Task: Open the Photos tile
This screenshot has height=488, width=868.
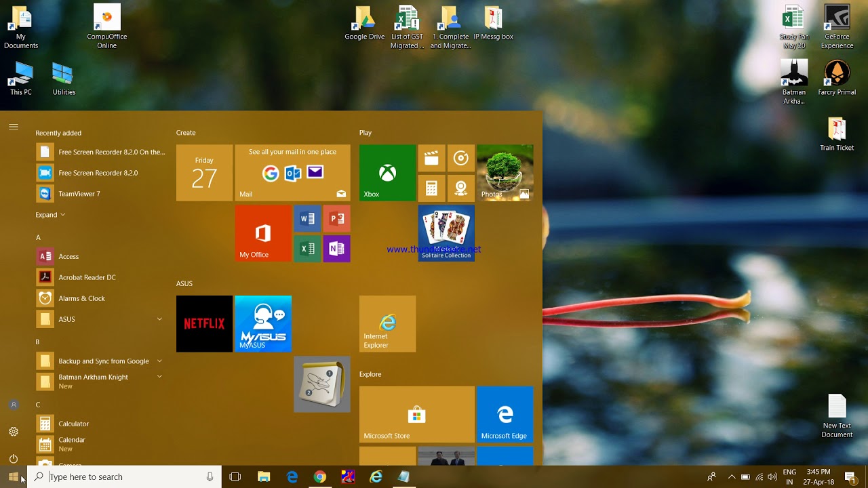Action: 505,173
